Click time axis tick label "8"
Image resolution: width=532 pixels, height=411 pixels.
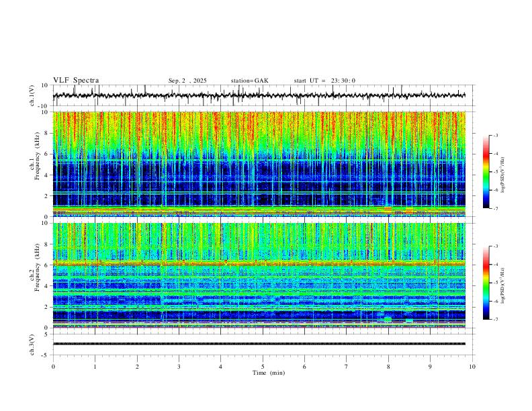388,367
